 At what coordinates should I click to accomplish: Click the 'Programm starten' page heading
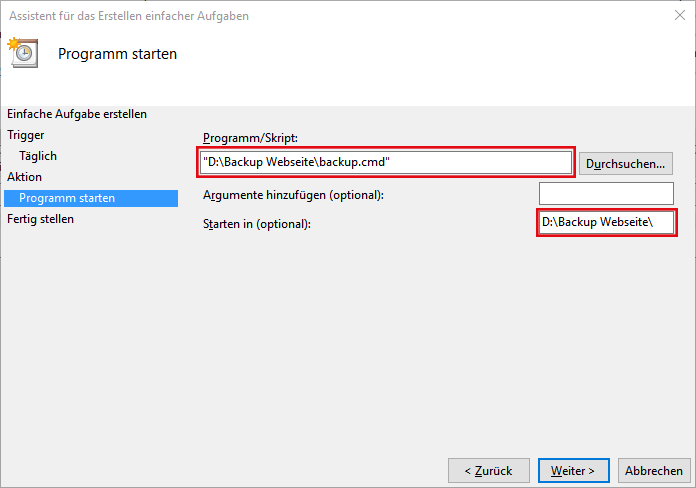tap(117, 54)
